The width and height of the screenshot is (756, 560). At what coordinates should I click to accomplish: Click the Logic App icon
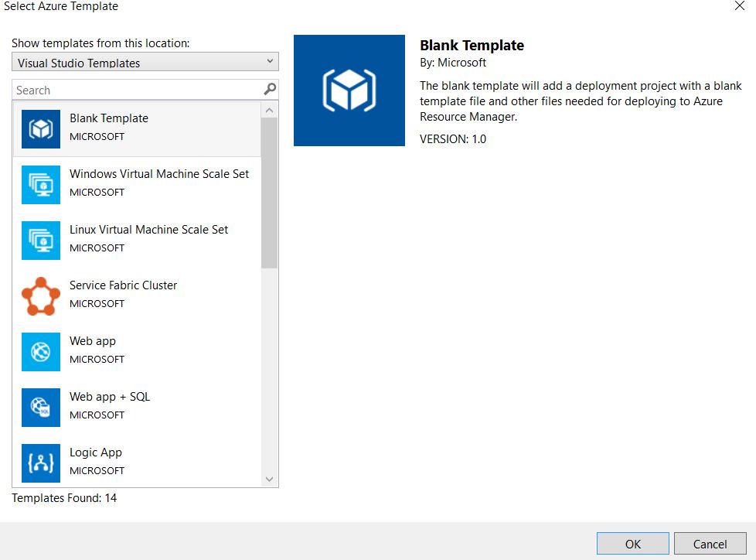[41, 463]
